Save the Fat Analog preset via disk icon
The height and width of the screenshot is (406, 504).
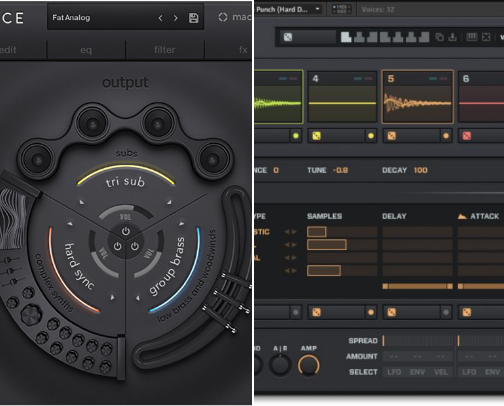pos(194,18)
